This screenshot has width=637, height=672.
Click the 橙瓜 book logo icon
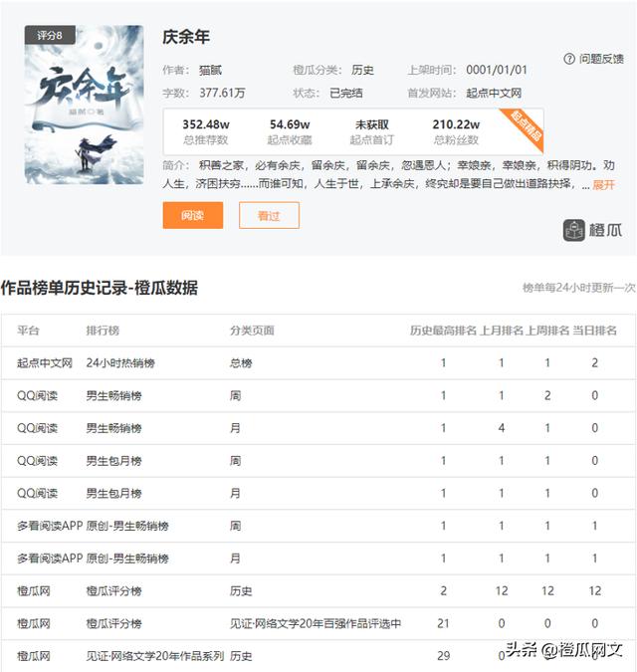573,230
